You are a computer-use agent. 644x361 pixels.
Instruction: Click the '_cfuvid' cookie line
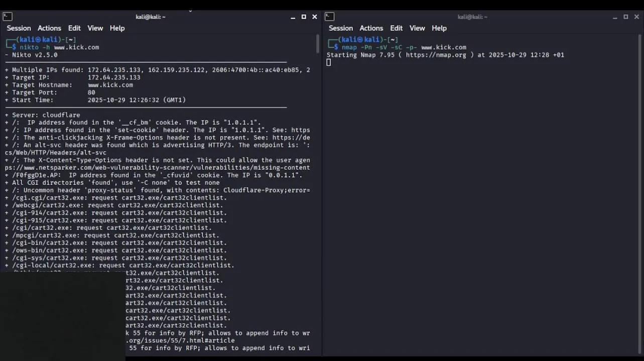(154, 175)
